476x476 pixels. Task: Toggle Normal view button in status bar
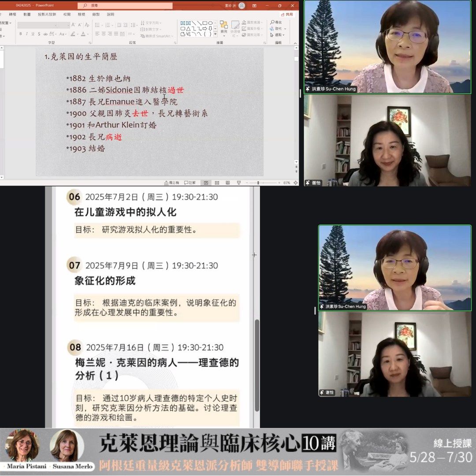[206, 182]
